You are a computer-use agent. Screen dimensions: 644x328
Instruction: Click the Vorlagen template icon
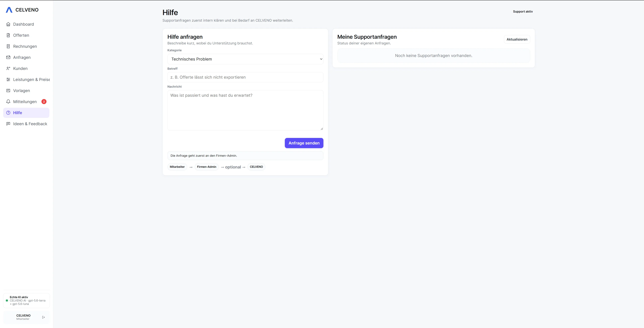click(x=8, y=91)
